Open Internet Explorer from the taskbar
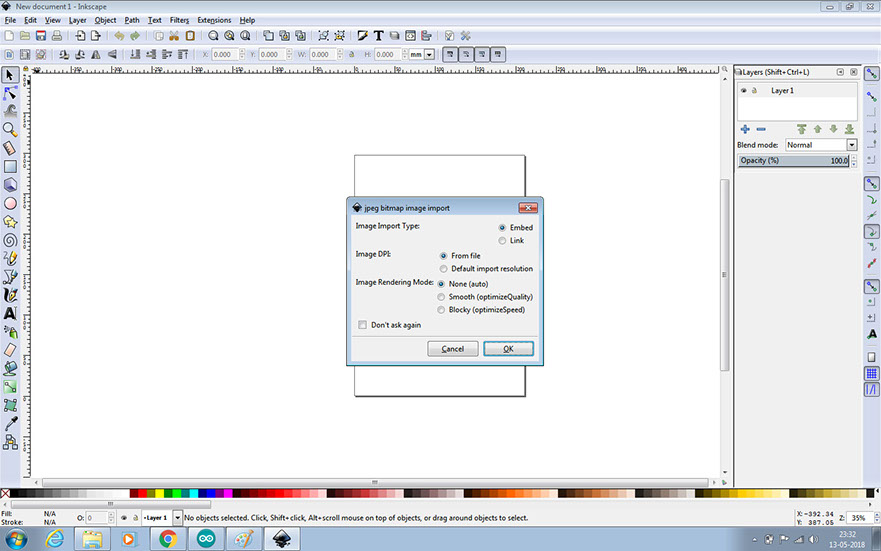The width and height of the screenshot is (881, 551). [55, 539]
